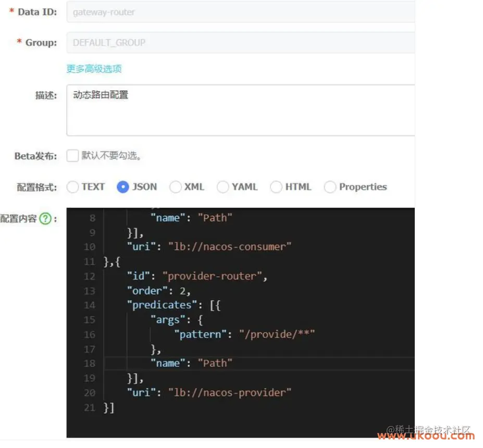Click the },{ on line 11
The height and width of the screenshot is (448, 483).
pyautogui.click(x=112, y=263)
